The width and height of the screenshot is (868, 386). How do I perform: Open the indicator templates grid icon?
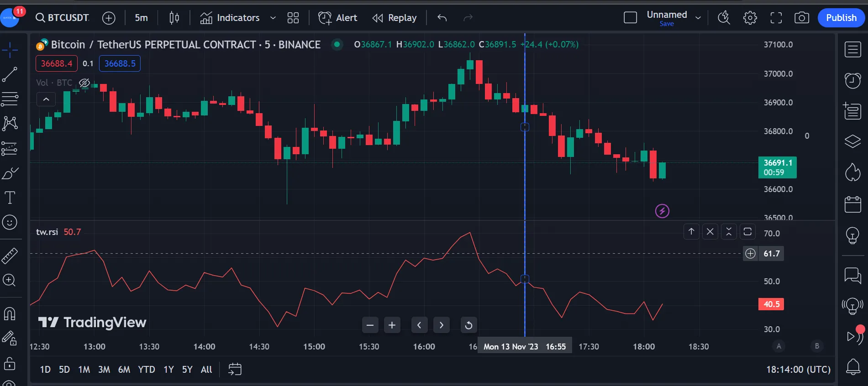293,18
